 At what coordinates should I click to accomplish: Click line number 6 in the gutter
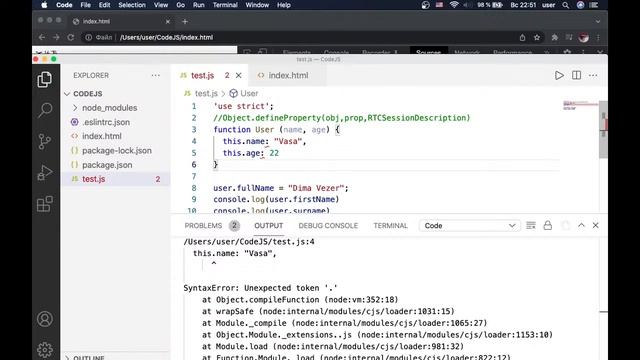click(194, 164)
